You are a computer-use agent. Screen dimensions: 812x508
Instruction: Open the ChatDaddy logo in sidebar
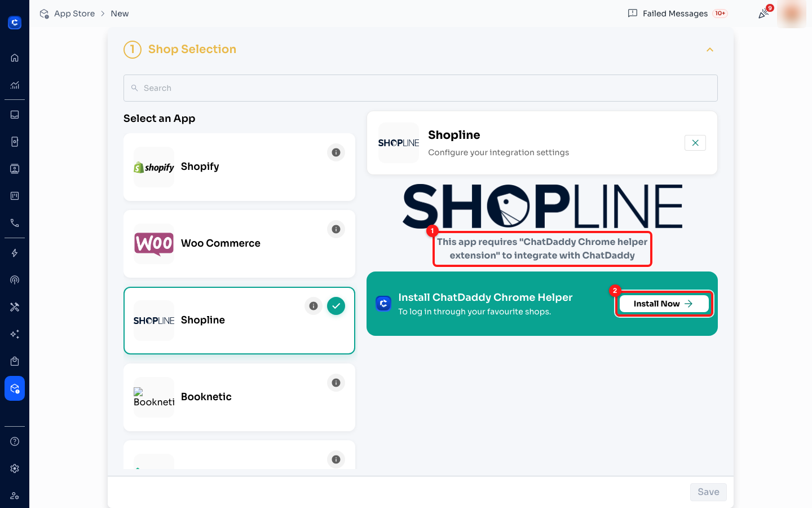coord(15,23)
